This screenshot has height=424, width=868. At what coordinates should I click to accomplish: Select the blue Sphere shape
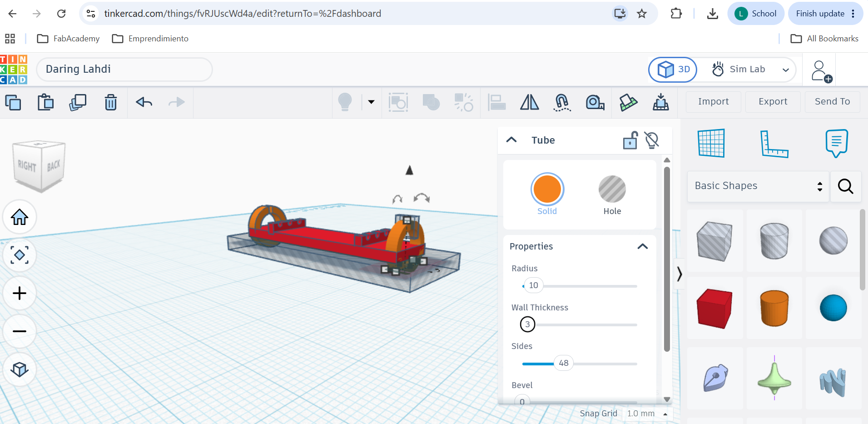point(833,308)
